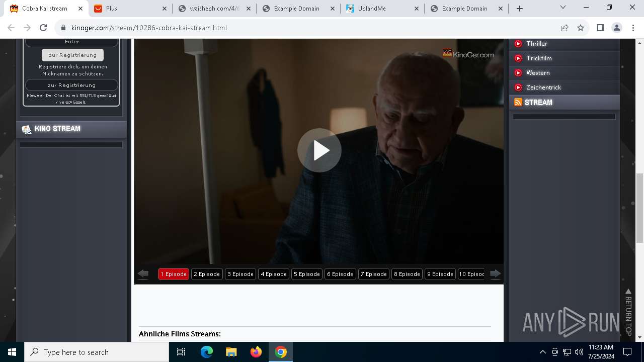
Task: Click the Trickfilm play bullet icon
Action: coord(518,58)
